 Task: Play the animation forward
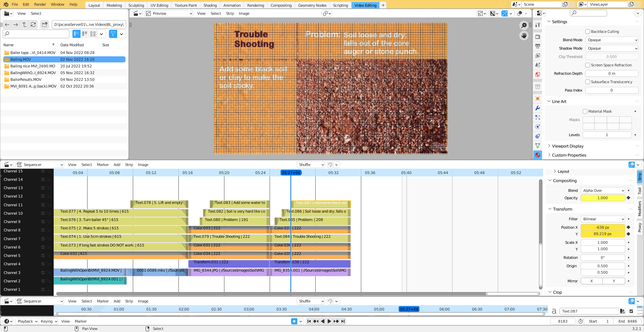(x=329, y=321)
